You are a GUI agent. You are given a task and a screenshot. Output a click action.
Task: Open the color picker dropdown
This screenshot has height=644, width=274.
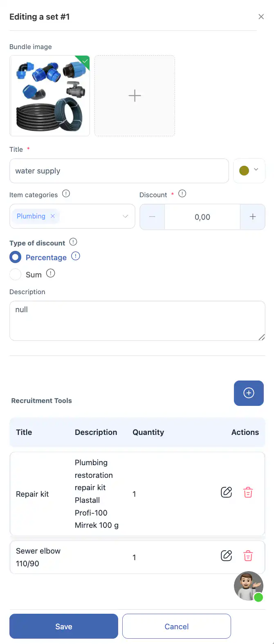(x=249, y=171)
